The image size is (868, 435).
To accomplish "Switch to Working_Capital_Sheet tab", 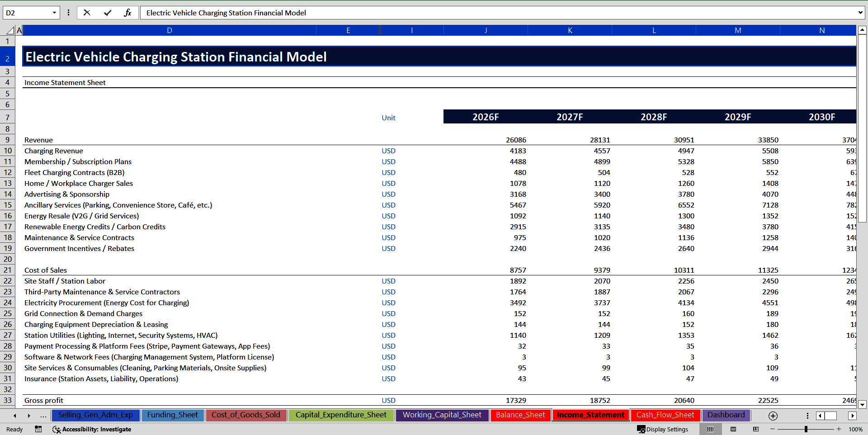I will tap(442, 415).
